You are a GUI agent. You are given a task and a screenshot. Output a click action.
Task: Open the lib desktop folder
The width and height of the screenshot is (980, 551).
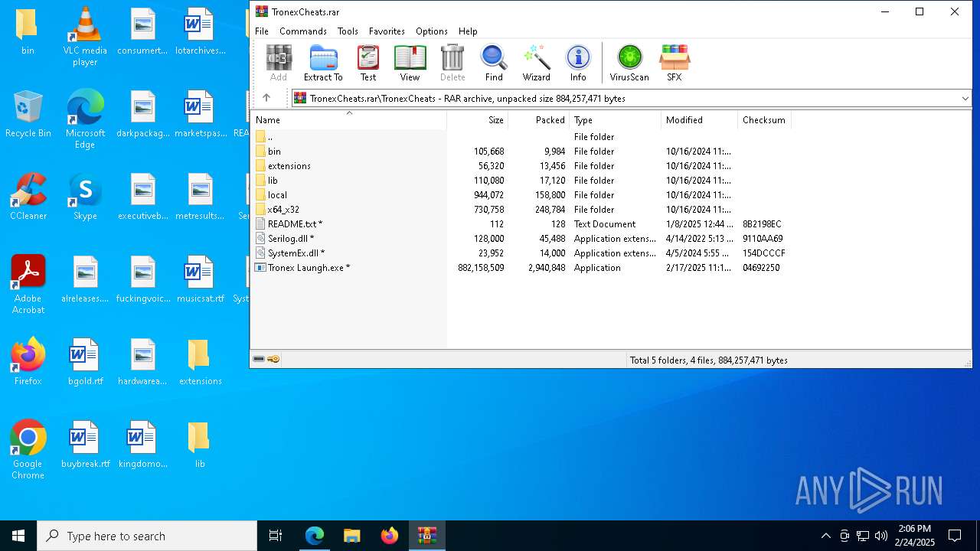click(x=200, y=444)
